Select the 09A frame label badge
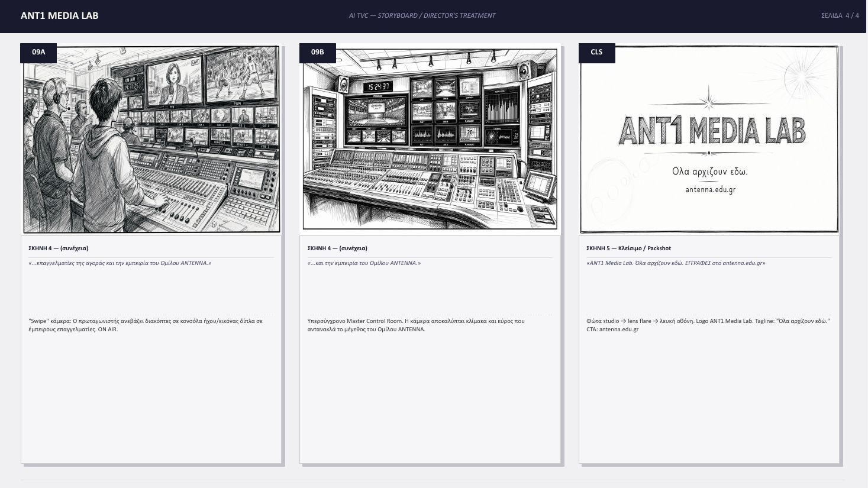Image resolution: width=868 pixels, height=488 pixels. [x=38, y=53]
